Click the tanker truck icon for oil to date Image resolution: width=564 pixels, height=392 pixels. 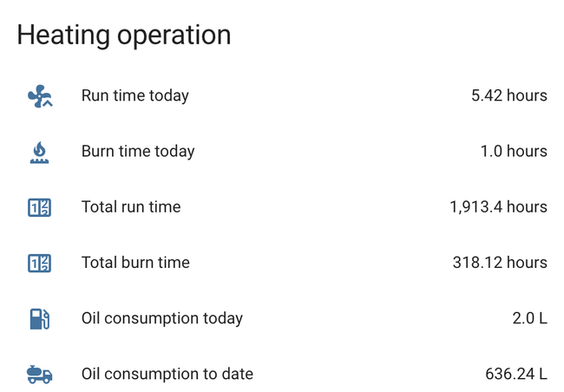(x=40, y=374)
